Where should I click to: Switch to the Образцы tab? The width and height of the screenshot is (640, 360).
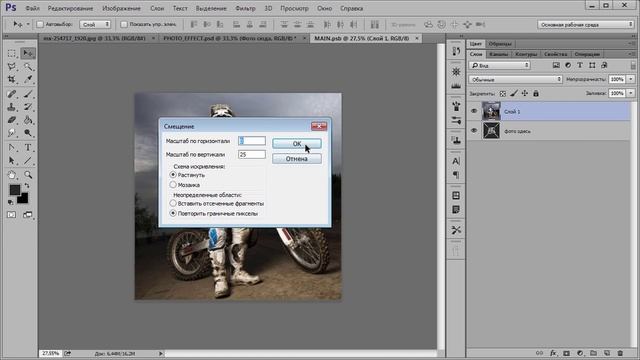(500, 44)
